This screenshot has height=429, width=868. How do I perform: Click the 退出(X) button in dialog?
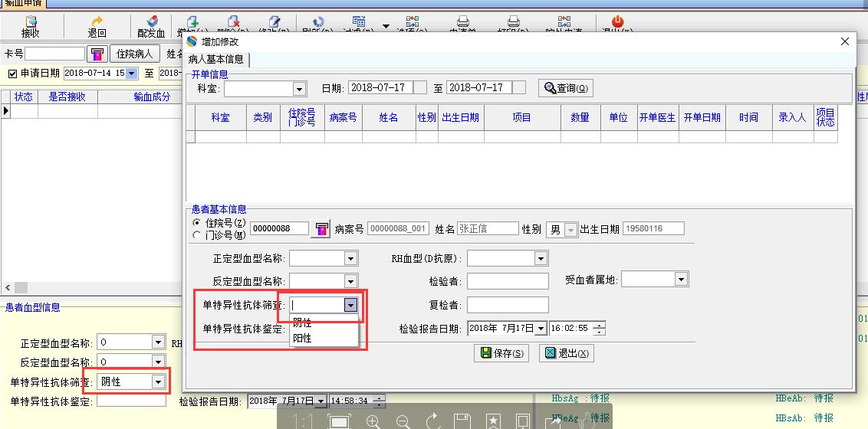(x=567, y=353)
